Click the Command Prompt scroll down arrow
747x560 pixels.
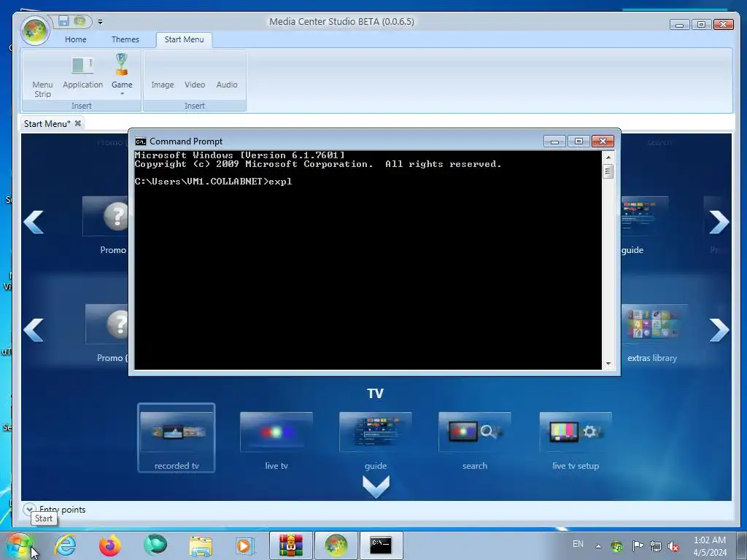pyautogui.click(x=608, y=364)
